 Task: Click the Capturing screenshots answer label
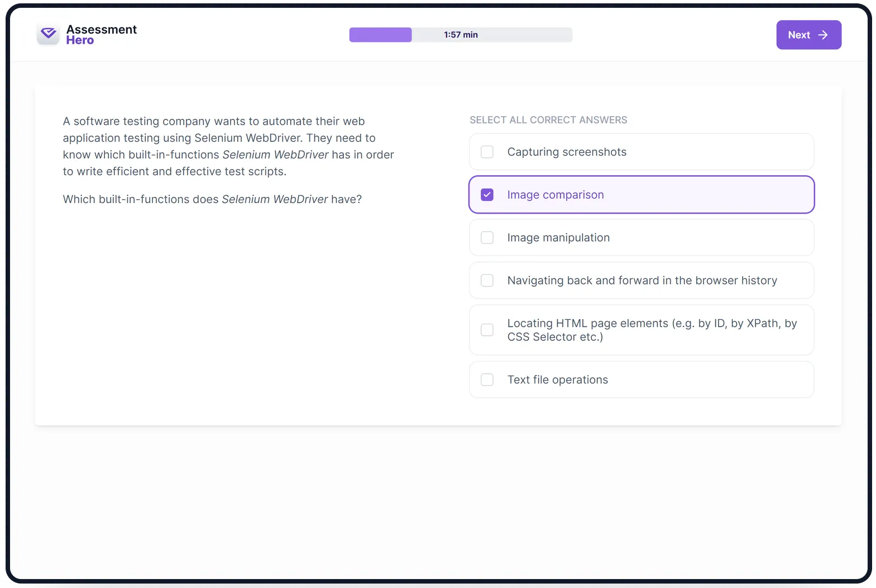pyautogui.click(x=567, y=152)
